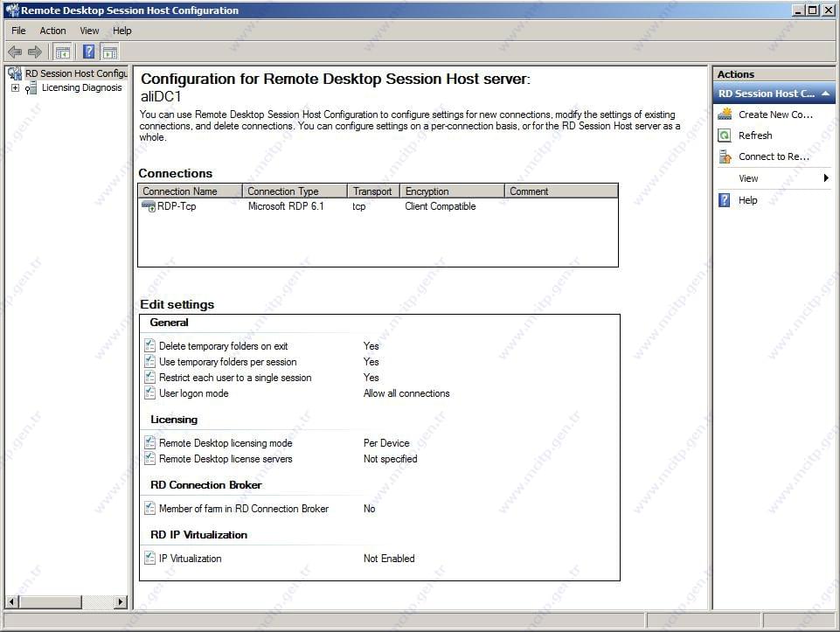Viewport: 840px width, 632px height.
Task: Toggle the Show/Hide Console Tree toolbar icon
Action: click(63, 52)
